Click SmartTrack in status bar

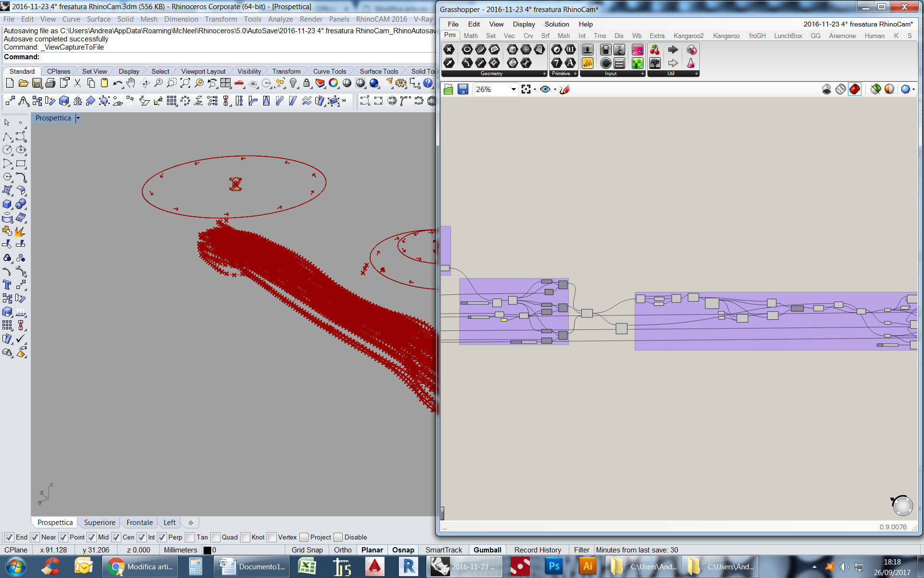tap(443, 550)
